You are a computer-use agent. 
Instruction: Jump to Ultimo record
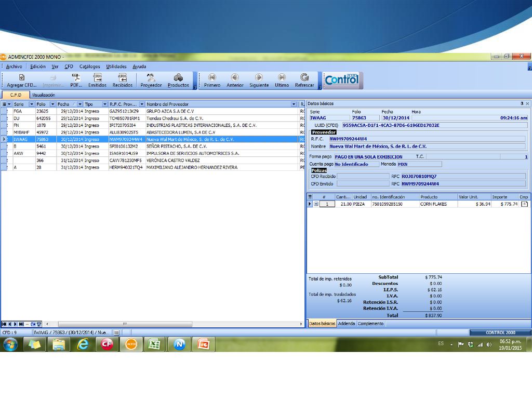[282, 81]
